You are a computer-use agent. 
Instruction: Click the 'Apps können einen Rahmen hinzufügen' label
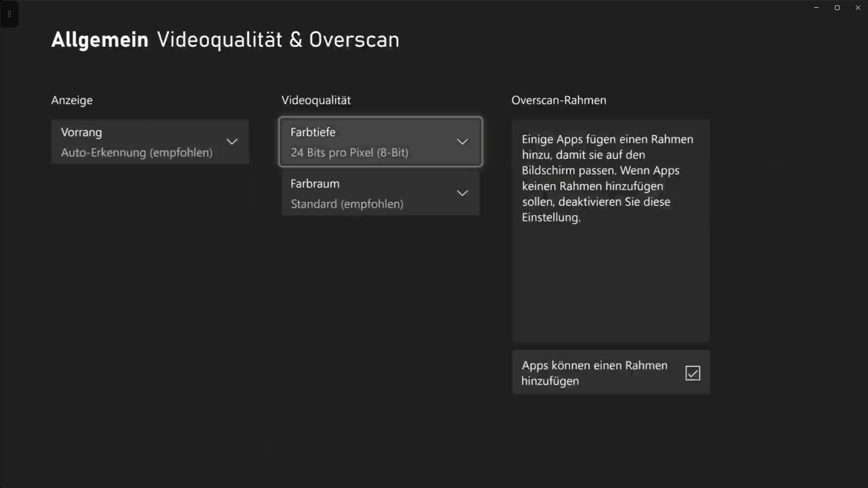594,373
